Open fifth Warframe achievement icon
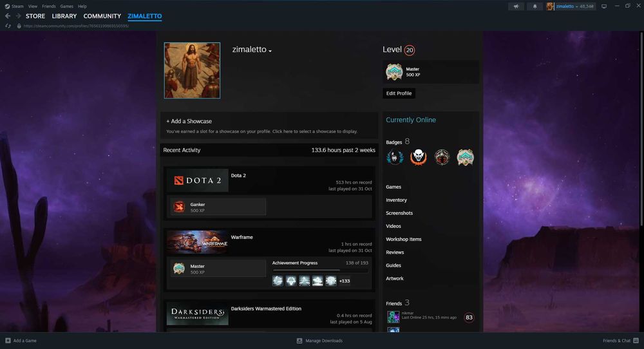The height and width of the screenshot is (349, 644). 330,281
